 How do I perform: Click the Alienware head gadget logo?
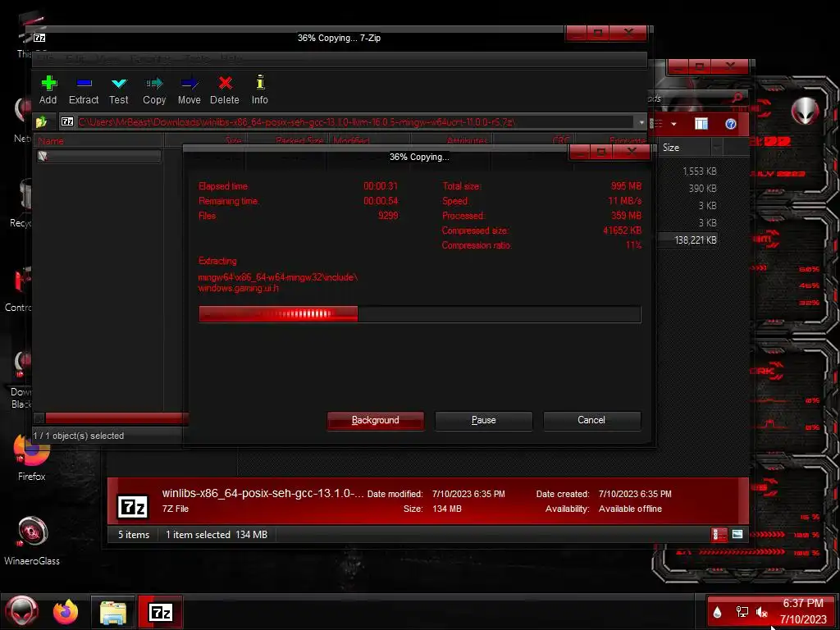click(x=805, y=111)
